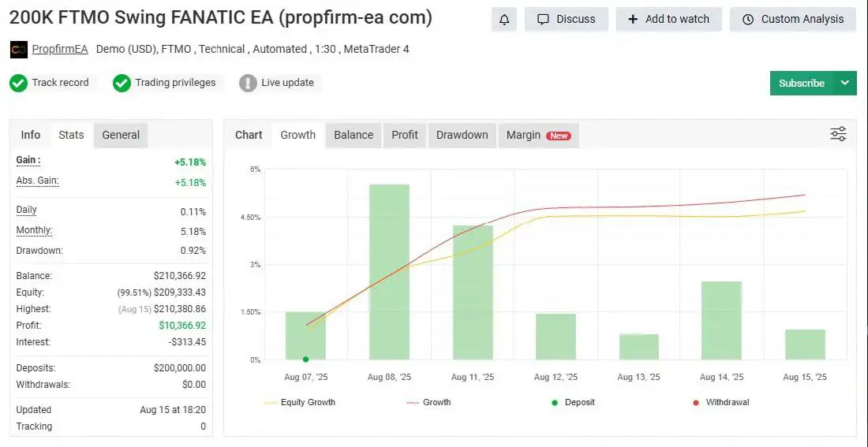
Task: Click the Live update warning icon
Action: coord(248,83)
